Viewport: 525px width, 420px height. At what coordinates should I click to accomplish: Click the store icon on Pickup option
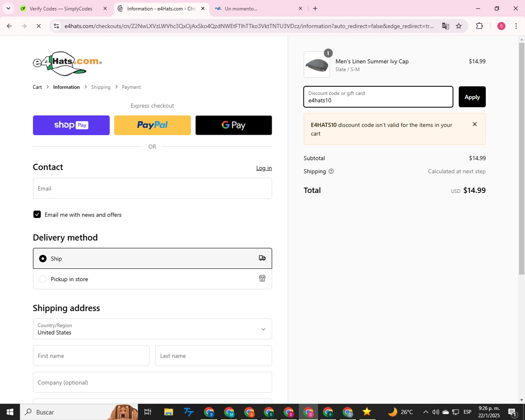(x=262, y=279)
